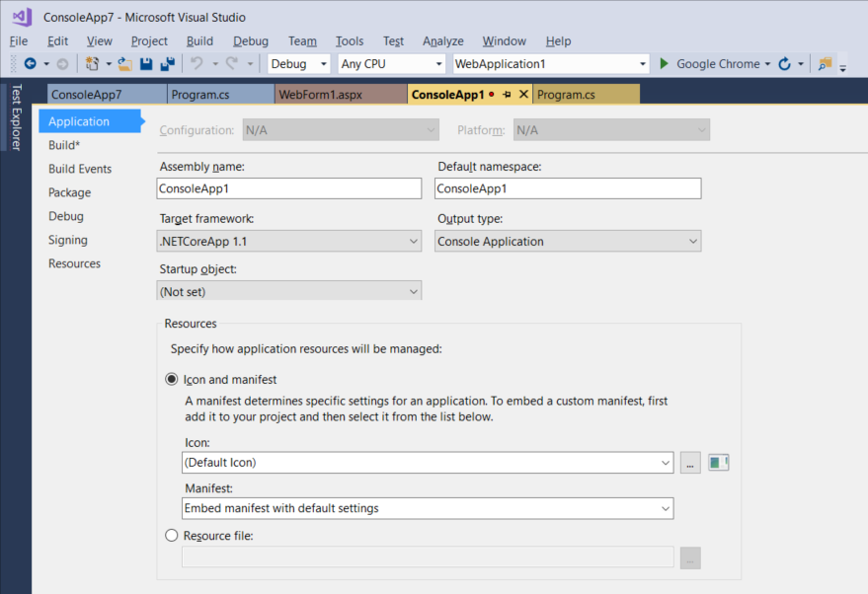868x594 pixels.
Task: Click the Navigate Backward arrow icon
Action: [30, 64]
